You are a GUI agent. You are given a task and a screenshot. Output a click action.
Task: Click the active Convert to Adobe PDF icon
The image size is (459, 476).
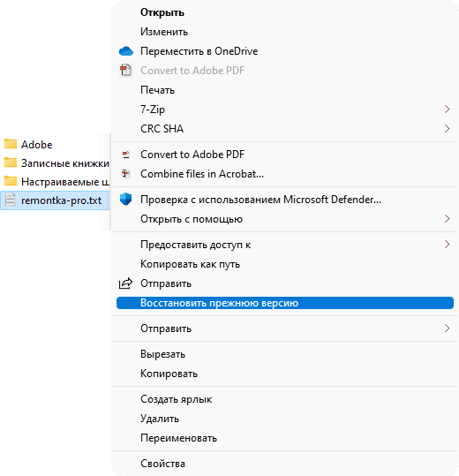pos(126,155)
